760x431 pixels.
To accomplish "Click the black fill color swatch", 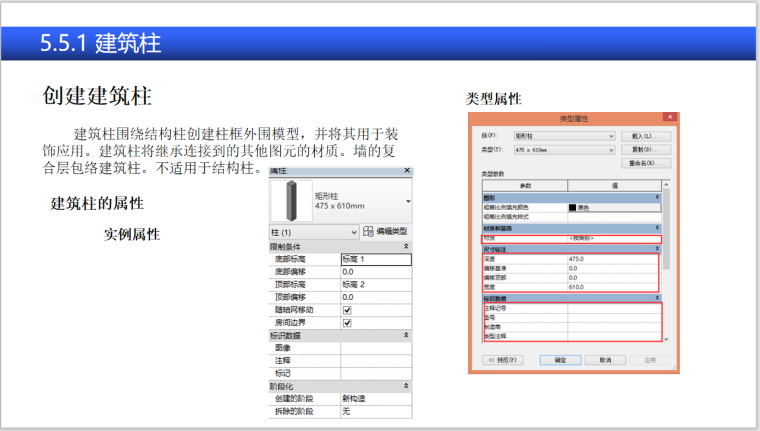I will (573, 207).
